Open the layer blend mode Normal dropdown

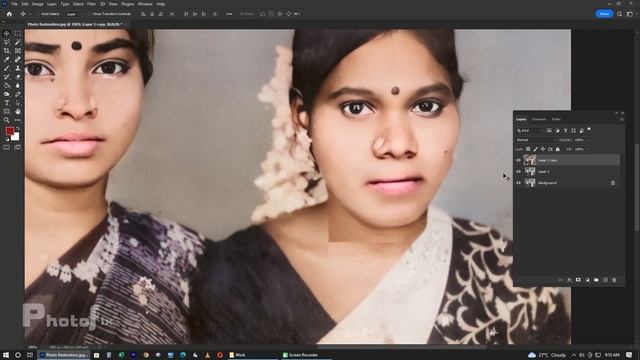point(536,140)
